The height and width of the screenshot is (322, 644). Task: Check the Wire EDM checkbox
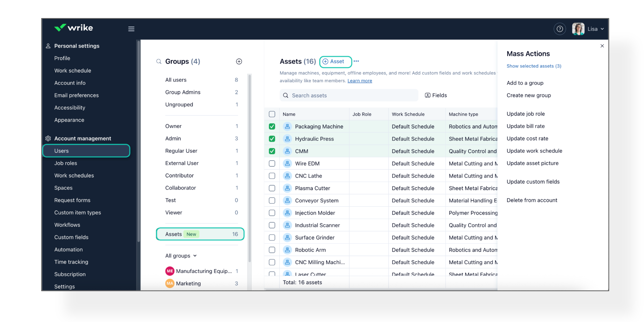point(272,164)
